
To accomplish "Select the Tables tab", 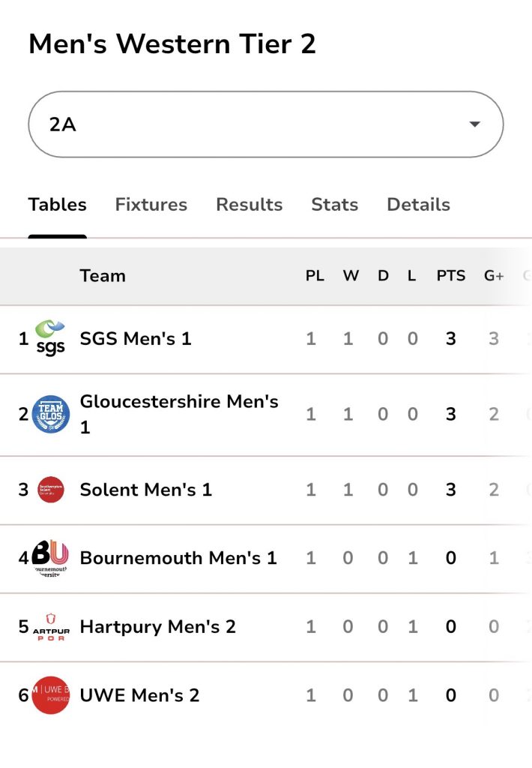I will point(58,205).
